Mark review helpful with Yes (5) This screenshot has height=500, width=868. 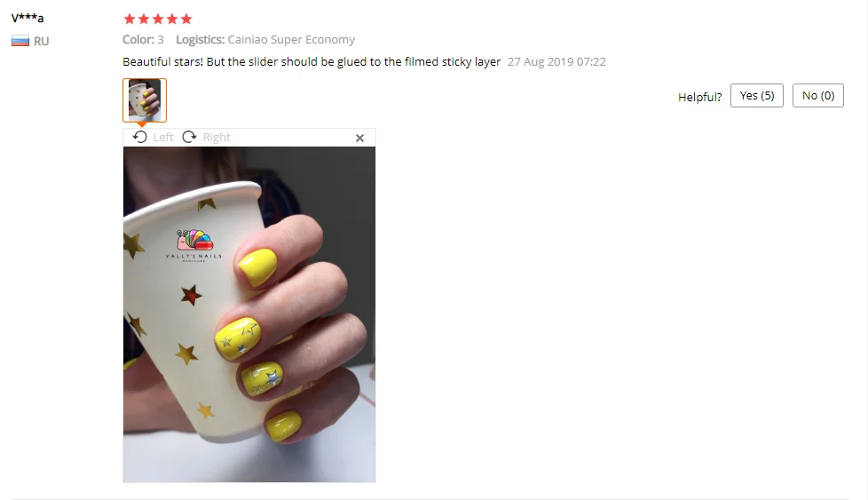coord(757,95)
